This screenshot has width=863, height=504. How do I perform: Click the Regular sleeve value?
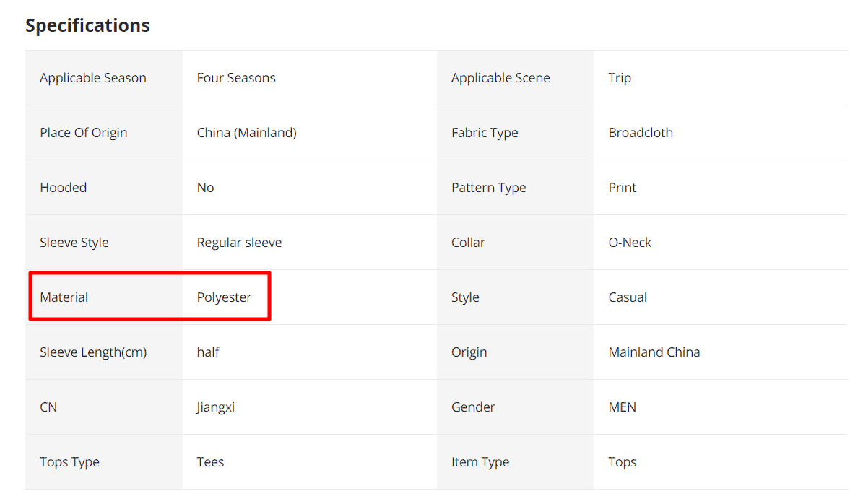[x=239, y=243]
